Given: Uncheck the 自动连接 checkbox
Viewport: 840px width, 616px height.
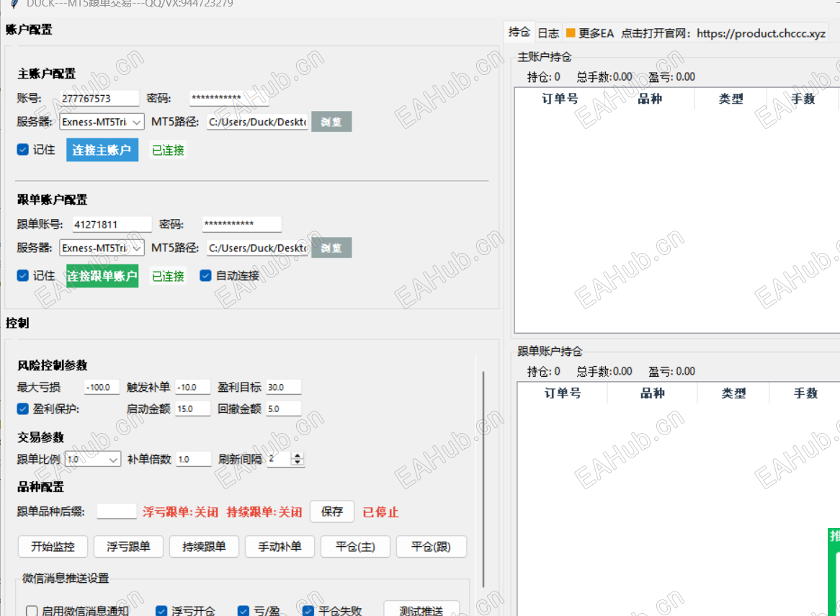Looking at the screenshot, I should (205, 275).
